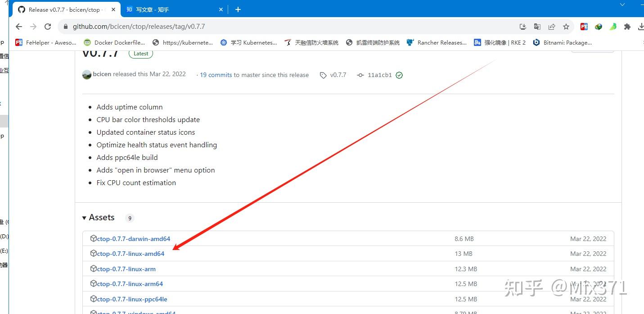This screenshot has width=644, height=314.
Task: Switch to the 写文章 - 知乎 tab
Action: pyautogui.click(x=175, y=9)
